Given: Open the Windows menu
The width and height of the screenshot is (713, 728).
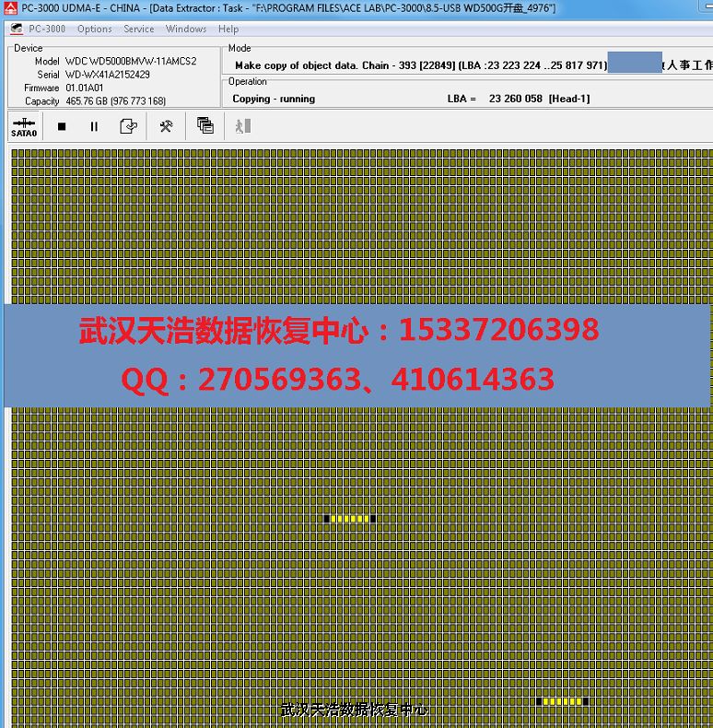Looking at the screenshot, I should point(186,29).
